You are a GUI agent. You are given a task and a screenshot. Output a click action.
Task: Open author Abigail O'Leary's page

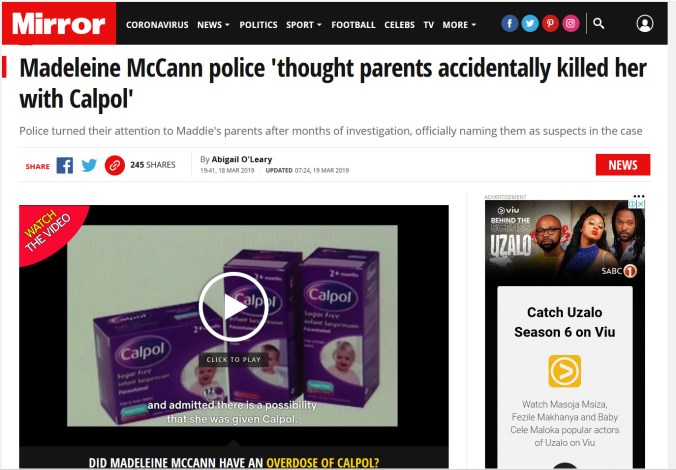pyautogui.click(x=241, y=159)
